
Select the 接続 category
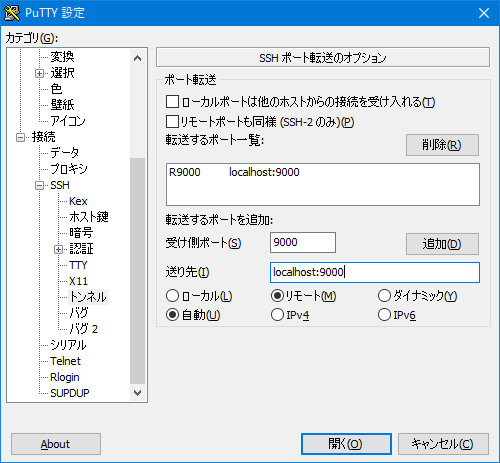44,137
